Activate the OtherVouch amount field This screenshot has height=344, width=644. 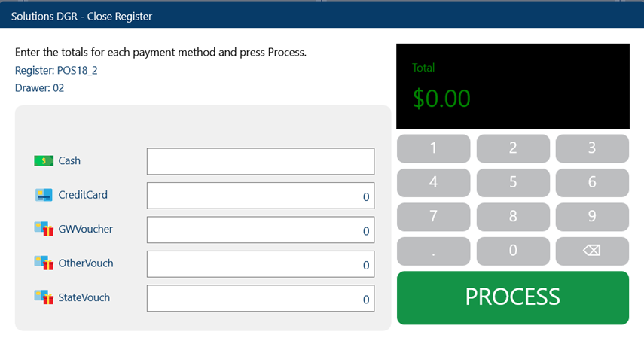tap(261, 264)
